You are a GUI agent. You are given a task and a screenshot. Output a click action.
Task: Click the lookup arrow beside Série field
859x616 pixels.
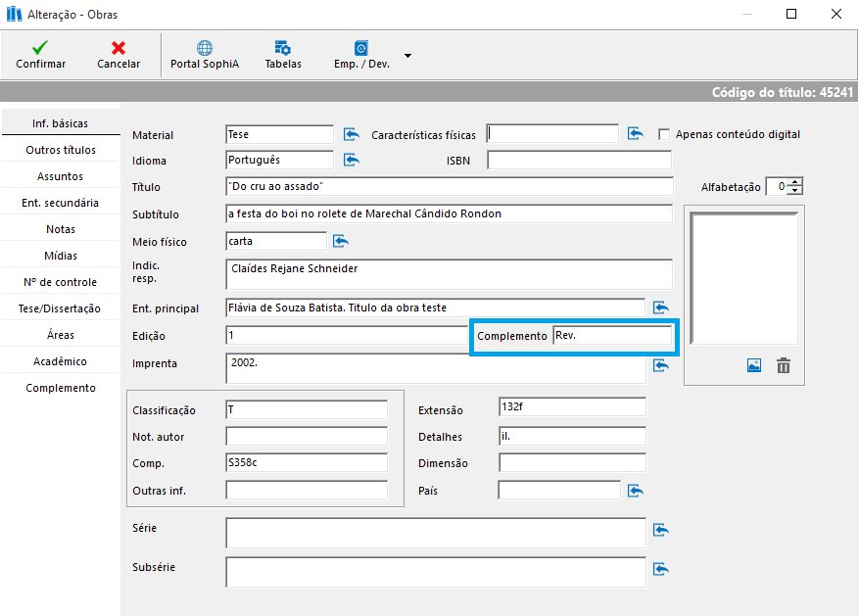coord(661,530)
